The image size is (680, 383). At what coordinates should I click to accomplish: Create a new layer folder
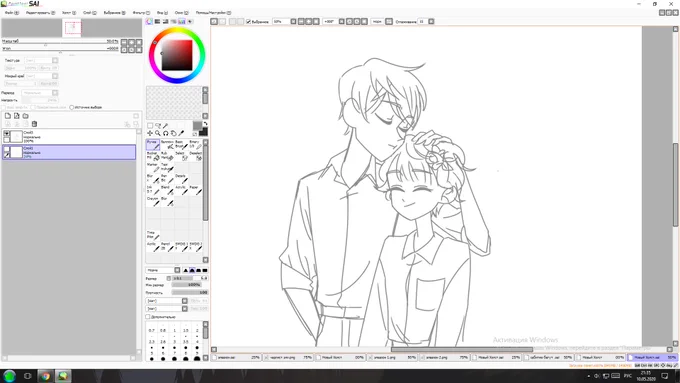tap(26, 116)
